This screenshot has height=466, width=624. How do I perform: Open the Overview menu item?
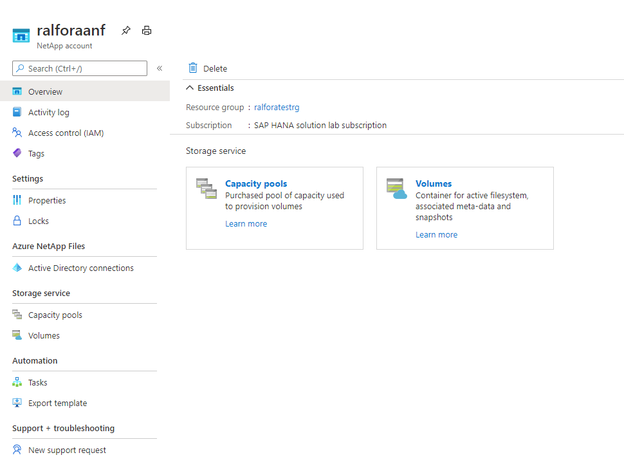[x=85, y=91]
